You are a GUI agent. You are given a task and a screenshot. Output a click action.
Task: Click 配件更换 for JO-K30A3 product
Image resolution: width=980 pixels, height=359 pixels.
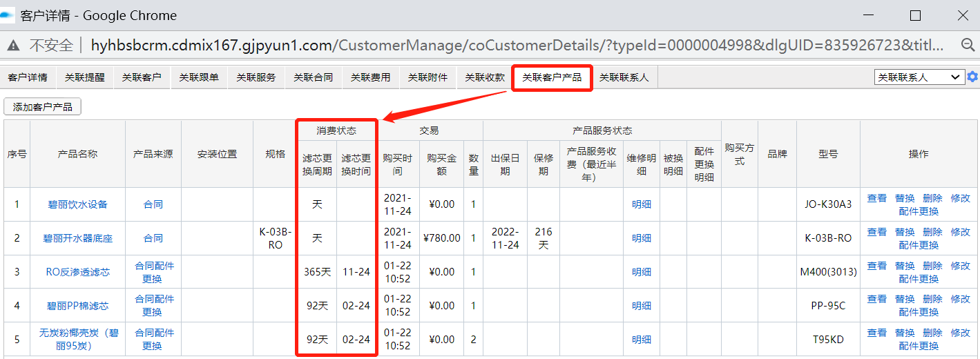919,211
